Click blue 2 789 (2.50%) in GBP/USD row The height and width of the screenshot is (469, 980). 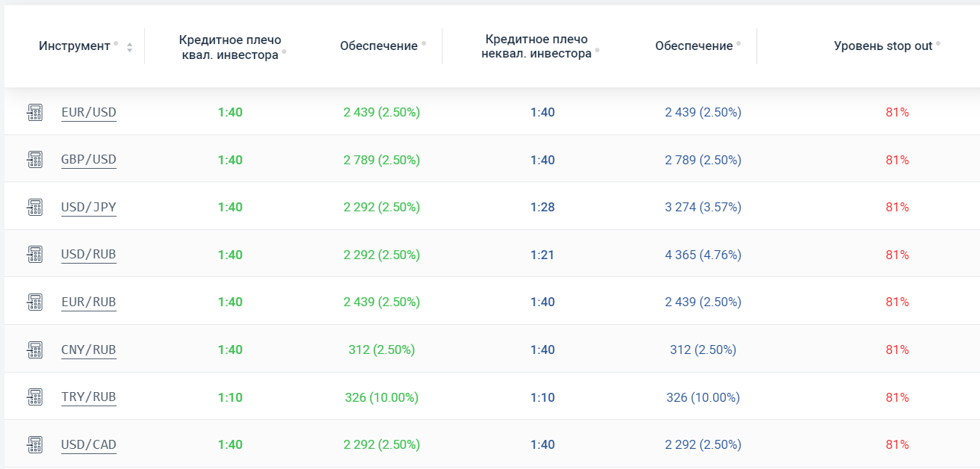click(x=703, y=160)
